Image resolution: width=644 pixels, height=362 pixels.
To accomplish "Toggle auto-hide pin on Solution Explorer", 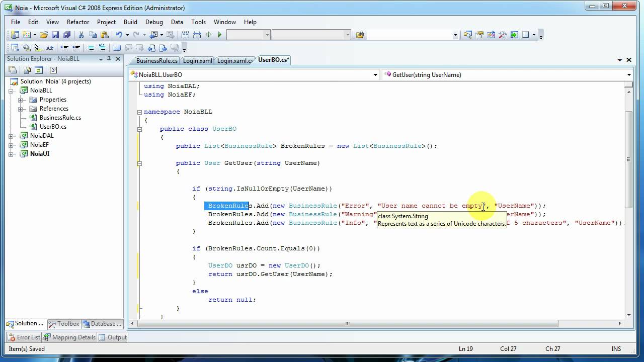I will 109,59.
